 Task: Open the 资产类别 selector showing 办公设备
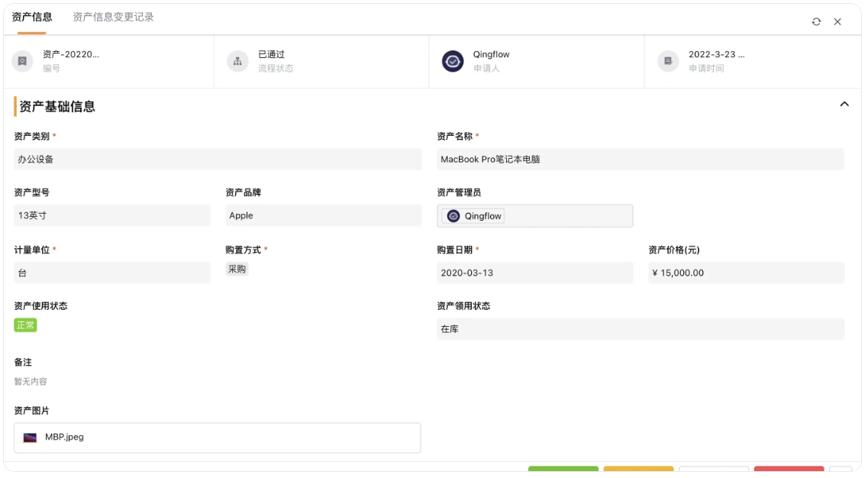click(x=216, y=159)
